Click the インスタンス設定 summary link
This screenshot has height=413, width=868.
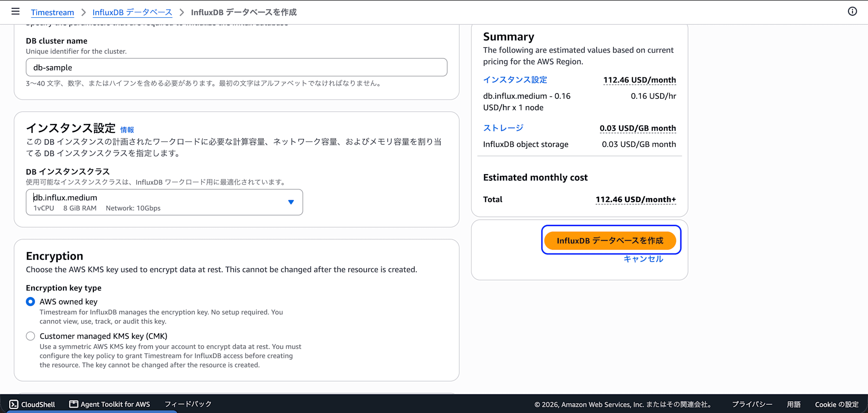pos(515,80)
